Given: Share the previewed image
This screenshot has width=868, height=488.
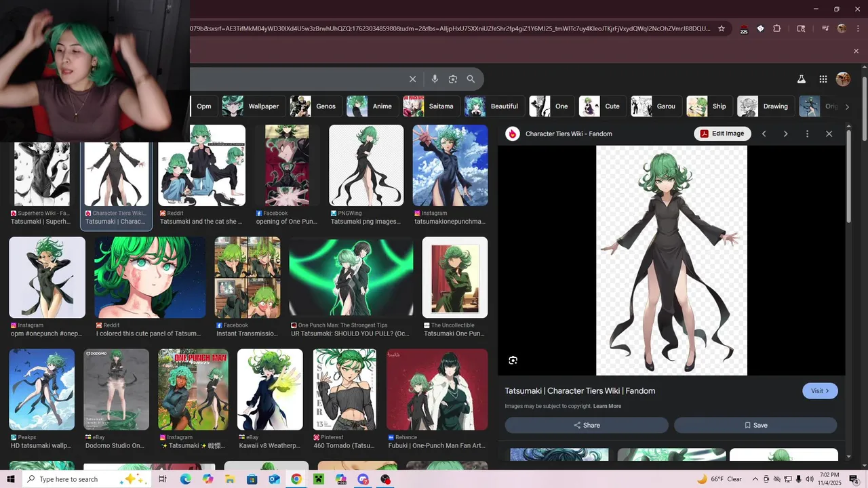Looking at the screenshot, I should [587, 425].
